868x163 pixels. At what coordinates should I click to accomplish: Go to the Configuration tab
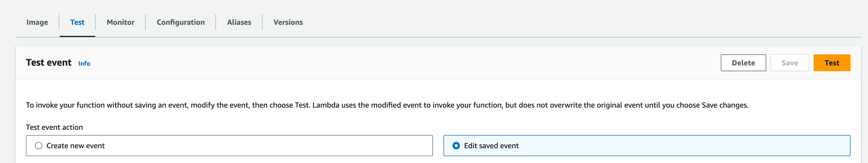coord(181,22)
